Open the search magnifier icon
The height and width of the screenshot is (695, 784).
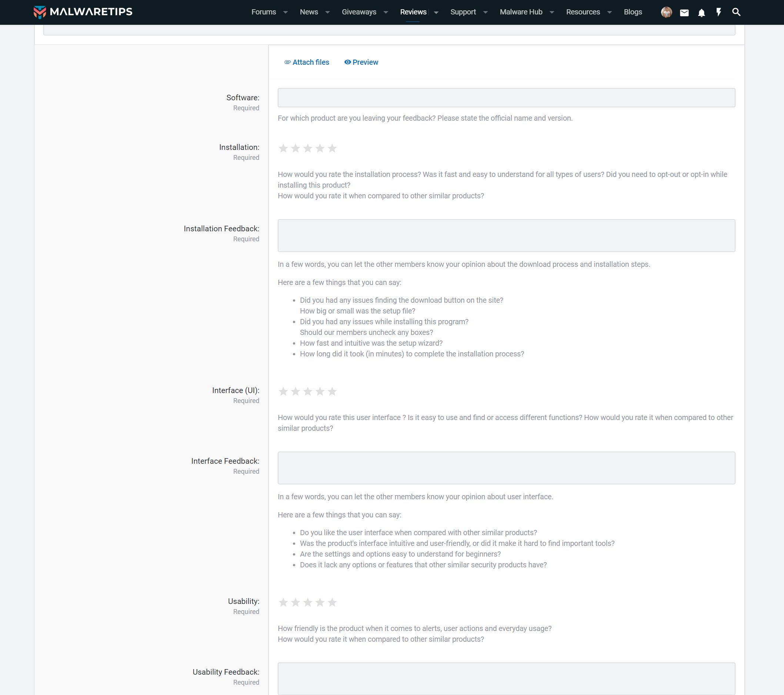coord(735,12)
